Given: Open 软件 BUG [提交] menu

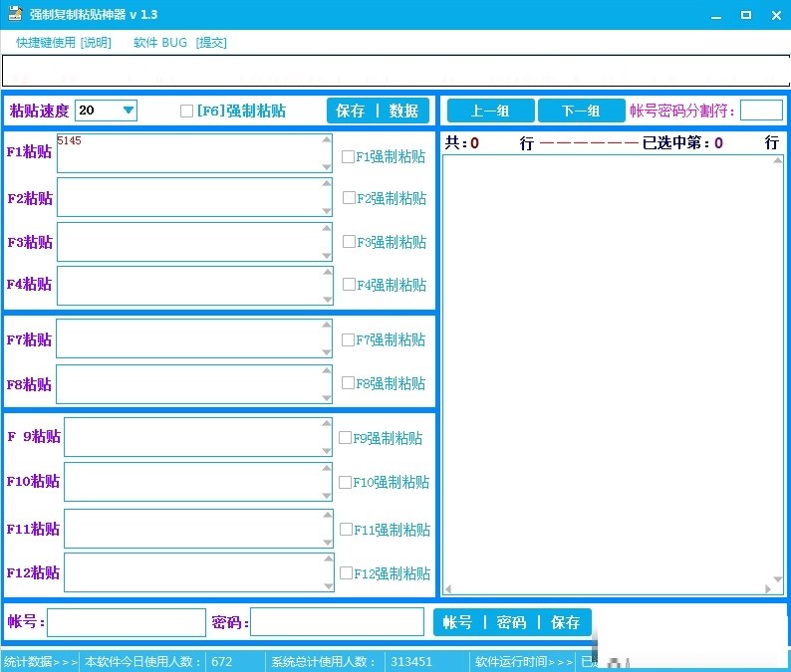Looking at the screenshot, I should (x=179, y=43).
